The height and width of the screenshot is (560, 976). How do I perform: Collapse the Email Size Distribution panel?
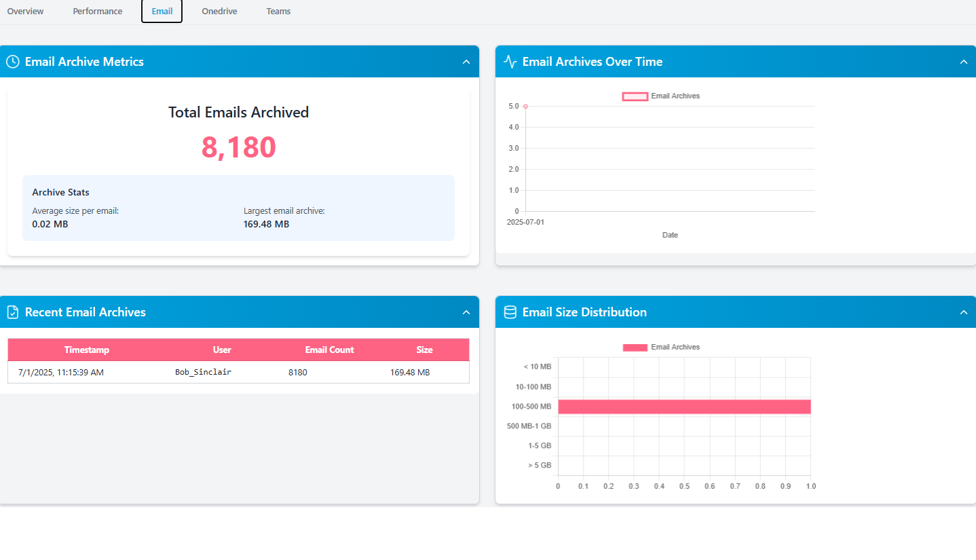(964, 312)
